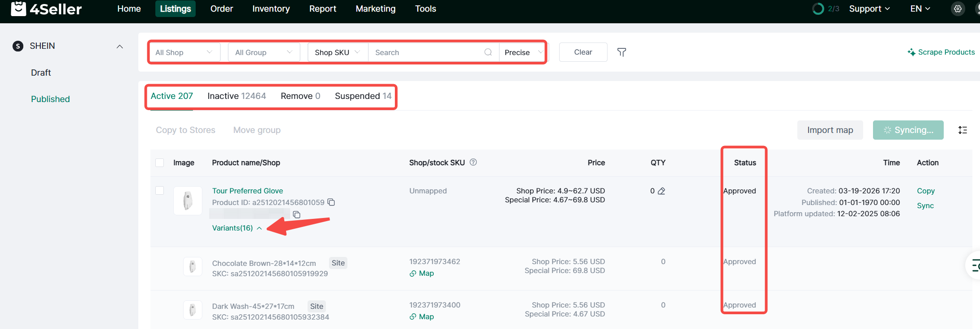
Task: Edit QTY with the pencil icon
Action: [x=662, y=191]
